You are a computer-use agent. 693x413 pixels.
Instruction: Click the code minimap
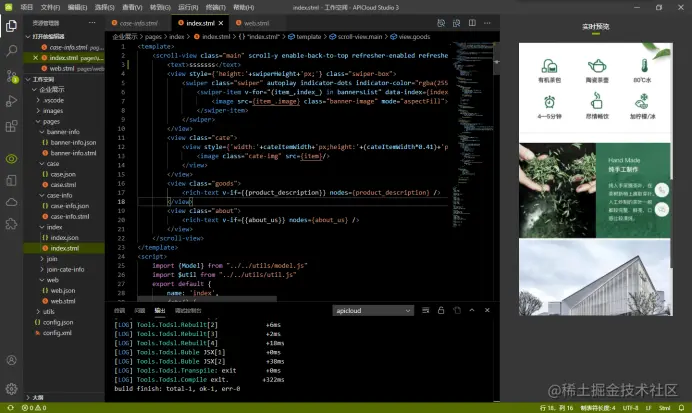[x=472, y=135]
